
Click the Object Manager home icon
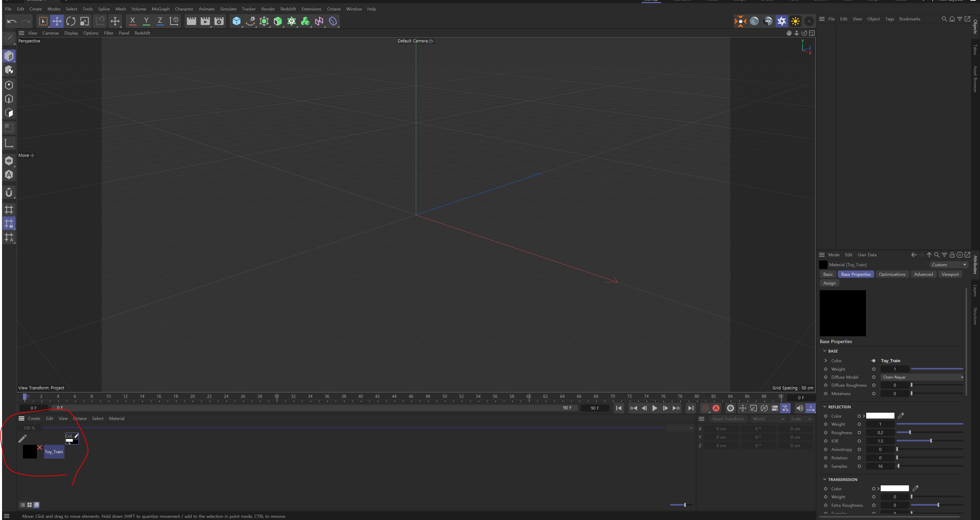952,19
